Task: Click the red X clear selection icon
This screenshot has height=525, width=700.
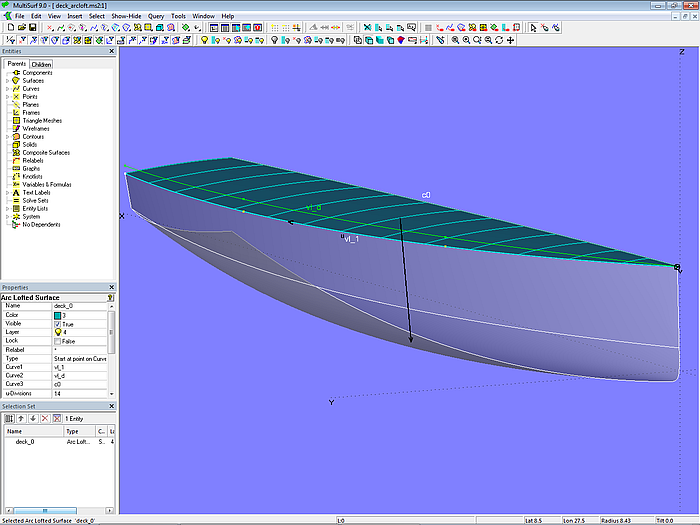Action: point(44,417)
